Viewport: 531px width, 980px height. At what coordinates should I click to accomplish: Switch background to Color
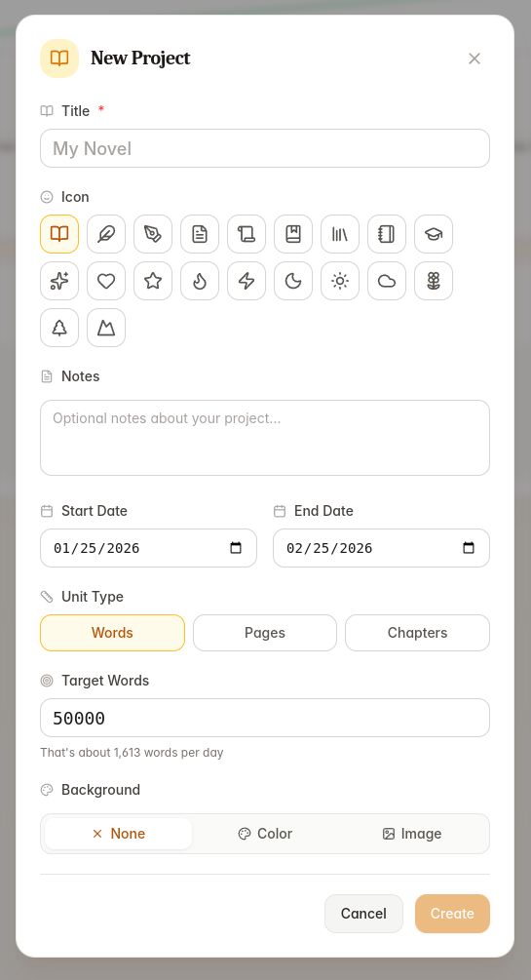(x=265, y=834)
